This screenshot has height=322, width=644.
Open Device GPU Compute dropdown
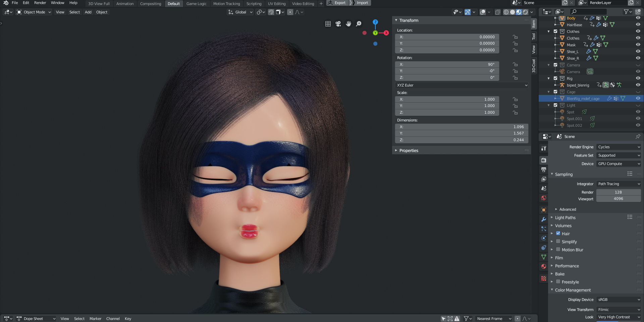(619, 164)
